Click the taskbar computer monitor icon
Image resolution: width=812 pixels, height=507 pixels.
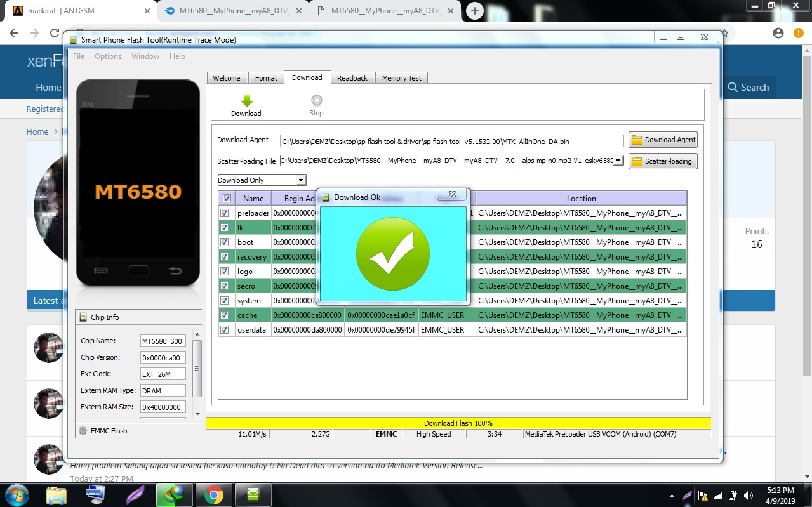tap(96, 494)
